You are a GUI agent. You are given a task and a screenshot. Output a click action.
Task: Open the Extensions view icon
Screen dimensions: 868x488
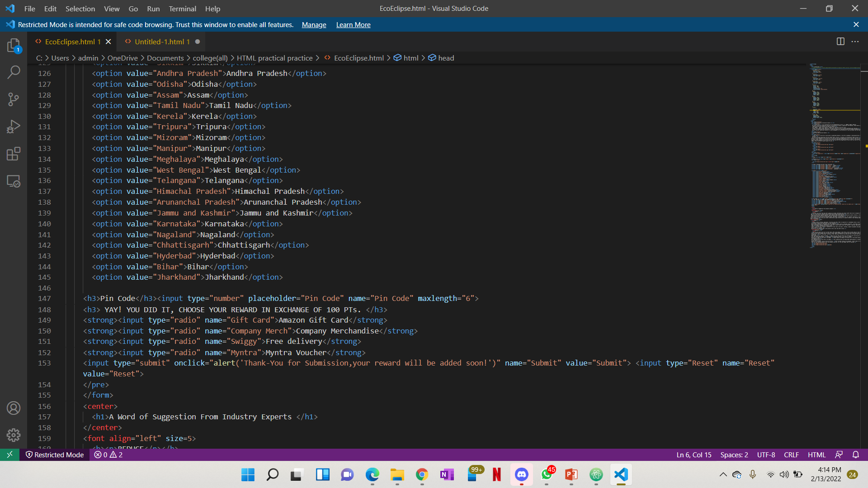click(x=14, y=154)
